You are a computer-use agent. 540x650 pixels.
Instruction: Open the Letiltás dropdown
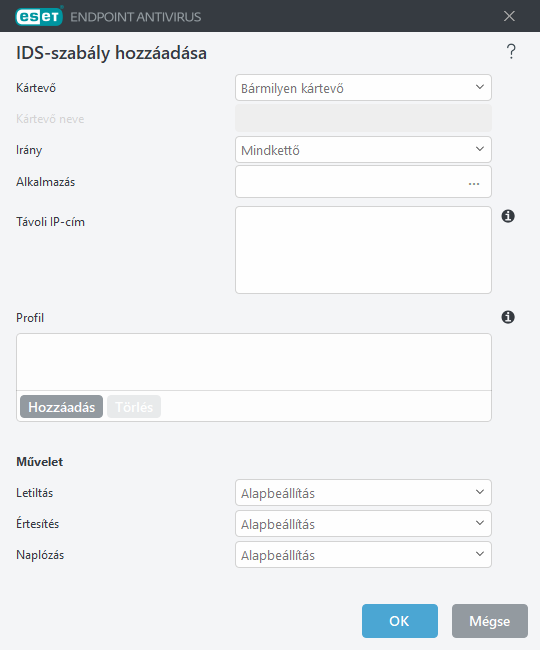[x=363, y=492]
